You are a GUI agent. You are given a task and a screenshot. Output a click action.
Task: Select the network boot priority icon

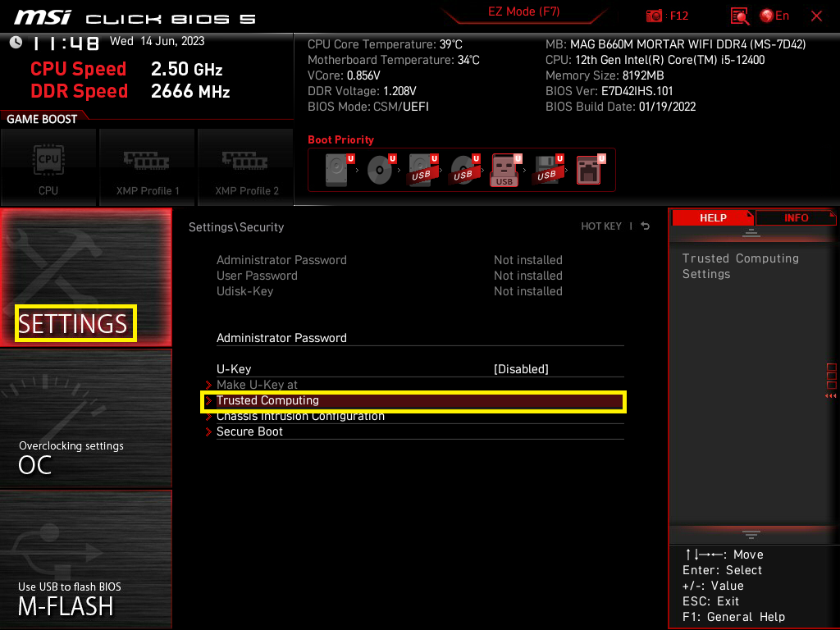[x=590, y=170]
